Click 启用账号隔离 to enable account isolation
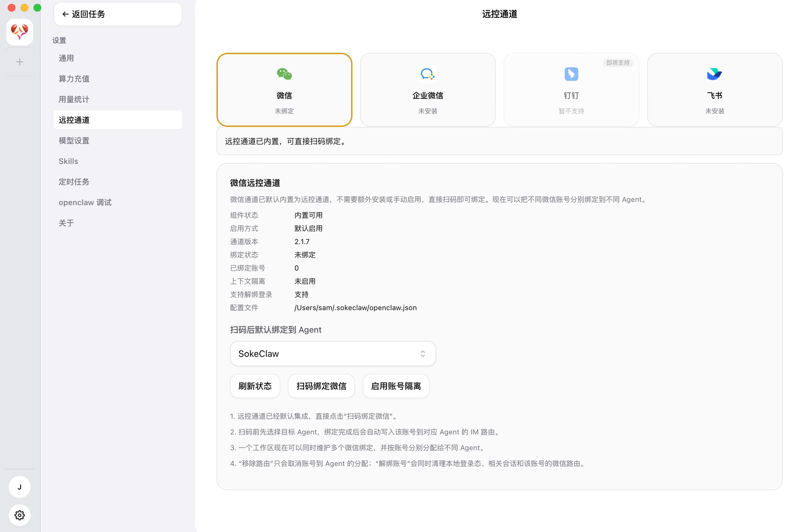Image resolution: width=797 pixels, height=532 pixels. (x=396, y=386)
